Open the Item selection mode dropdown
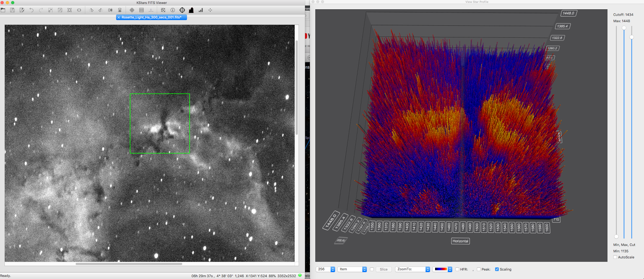 coord(352,269)
